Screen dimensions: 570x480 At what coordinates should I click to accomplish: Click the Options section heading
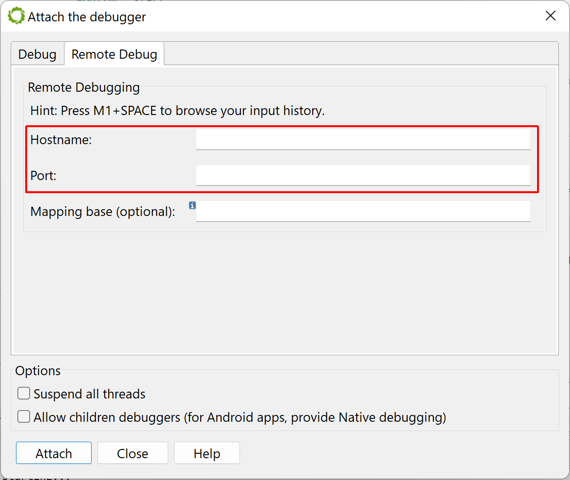point(38,371)
